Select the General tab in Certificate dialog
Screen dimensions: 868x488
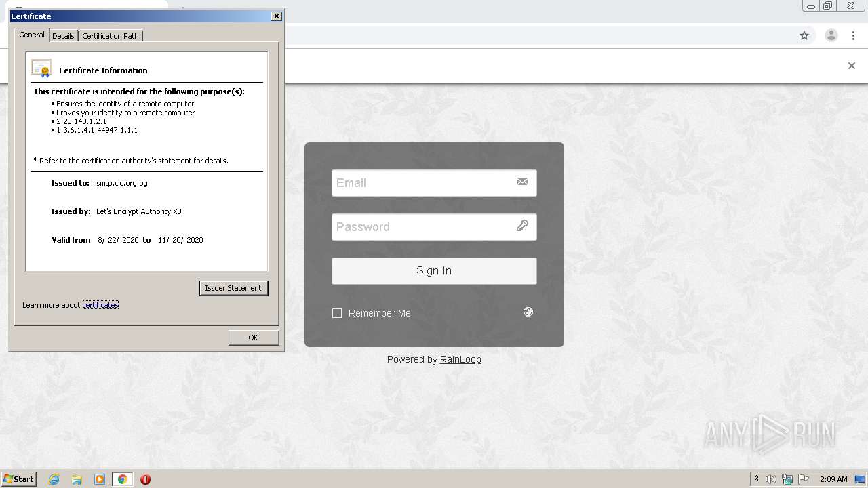(x=32, y=35)
